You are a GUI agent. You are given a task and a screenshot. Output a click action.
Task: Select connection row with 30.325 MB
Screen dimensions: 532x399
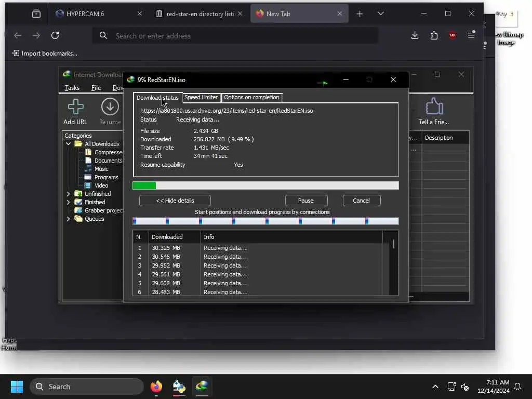(258, 248)
